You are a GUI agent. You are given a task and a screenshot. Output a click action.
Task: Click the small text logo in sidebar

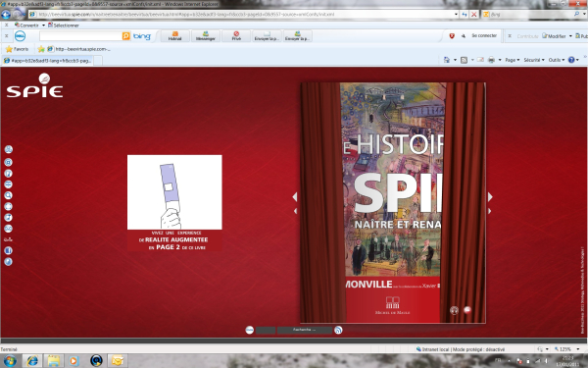[8, 239]
